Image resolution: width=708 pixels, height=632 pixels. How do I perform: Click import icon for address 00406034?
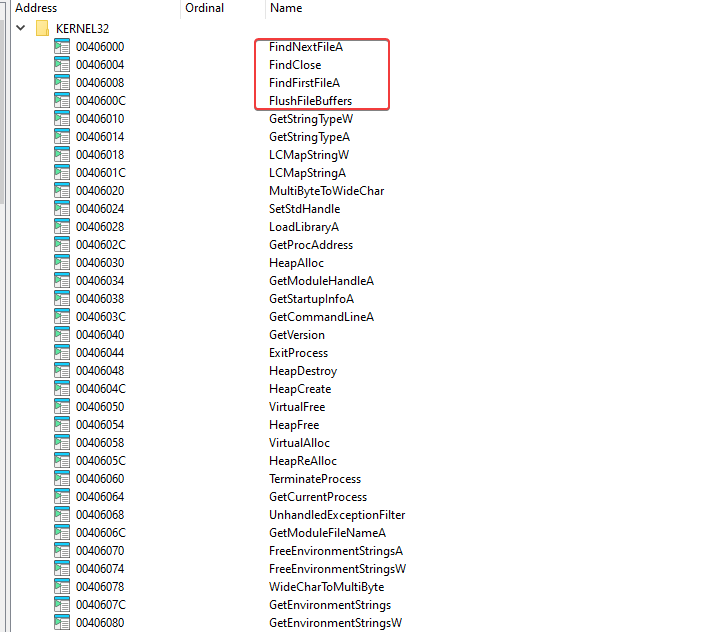[x=62, y=281]
